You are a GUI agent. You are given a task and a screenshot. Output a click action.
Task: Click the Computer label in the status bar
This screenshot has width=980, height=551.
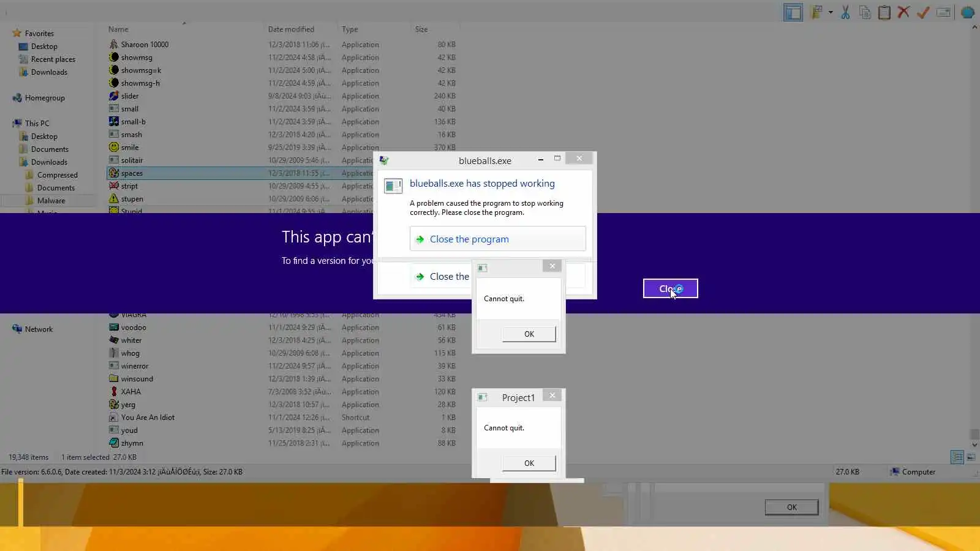click(918, 472)
